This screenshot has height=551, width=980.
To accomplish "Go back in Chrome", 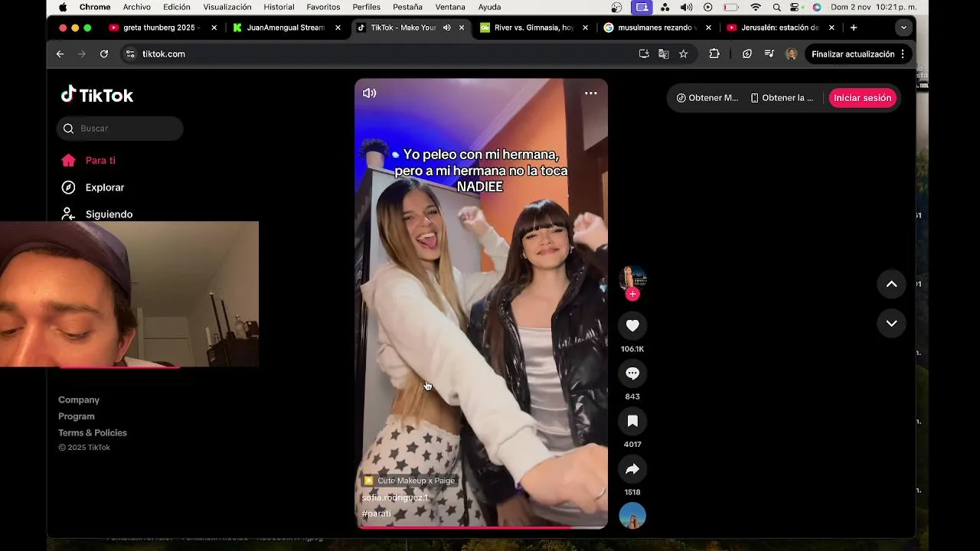I will (60, 54).
